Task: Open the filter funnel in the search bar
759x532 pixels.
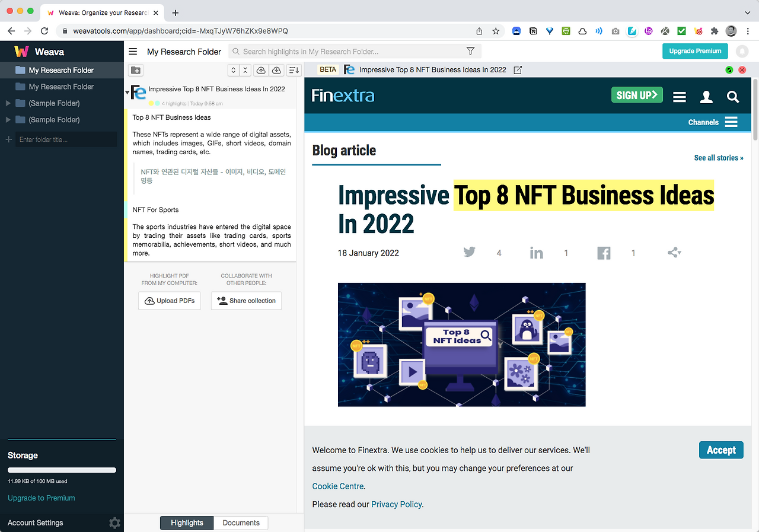Action: [x=470, y=52]
